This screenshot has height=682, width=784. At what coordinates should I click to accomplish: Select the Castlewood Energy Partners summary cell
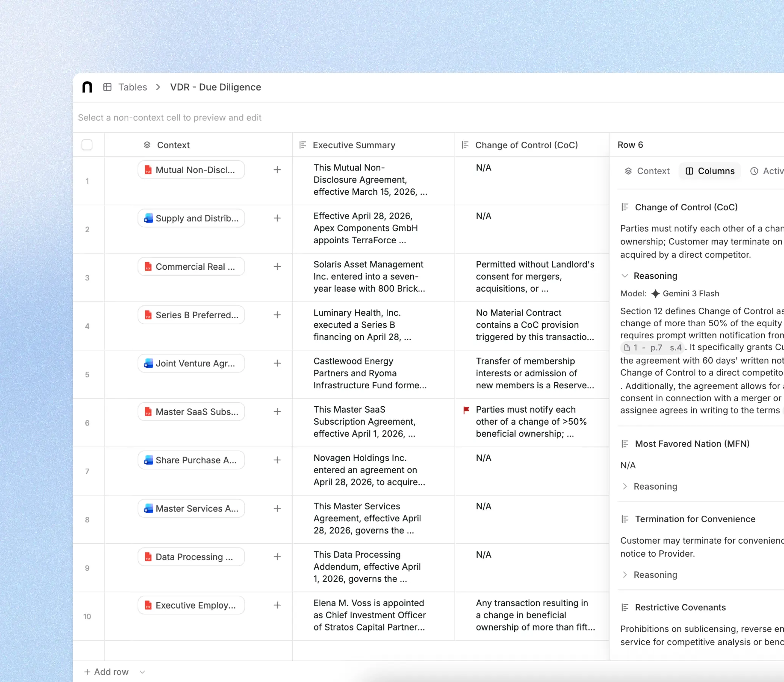pos(373,374)
